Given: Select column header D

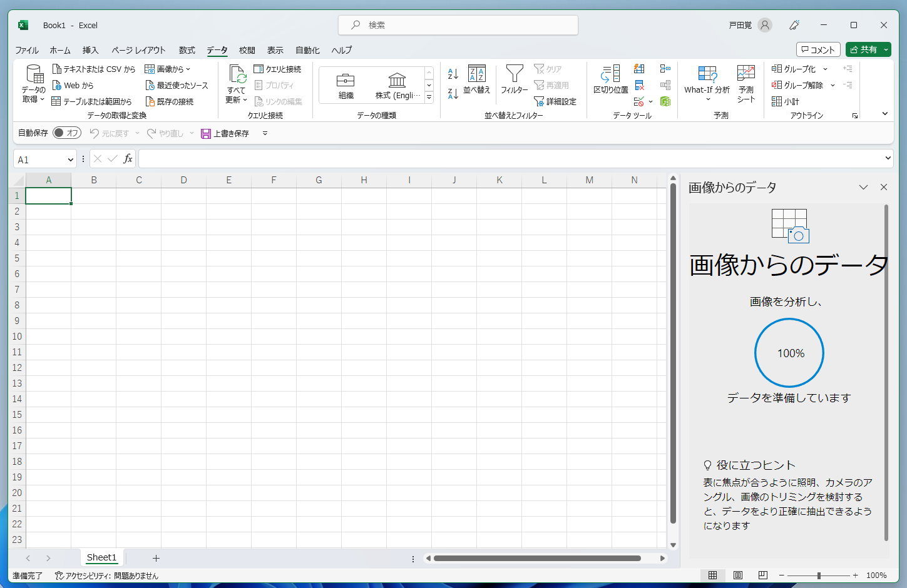Looking at the screenshot, I should coord(184,180).
